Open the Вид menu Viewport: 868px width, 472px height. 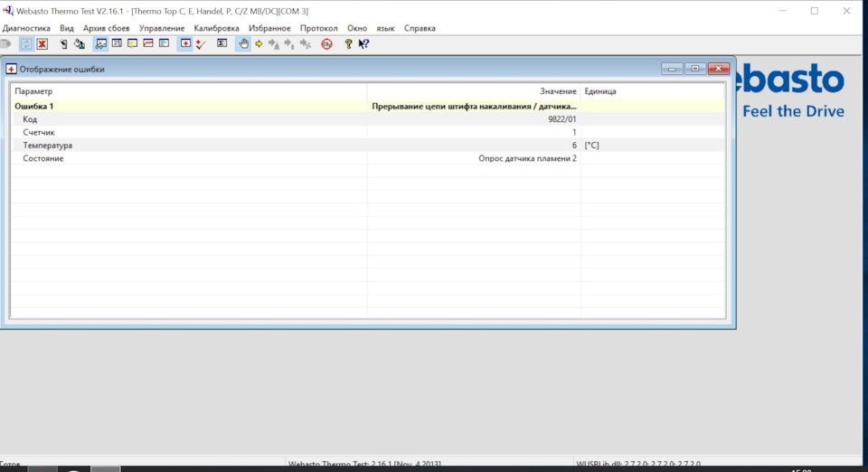coord(66,28)
